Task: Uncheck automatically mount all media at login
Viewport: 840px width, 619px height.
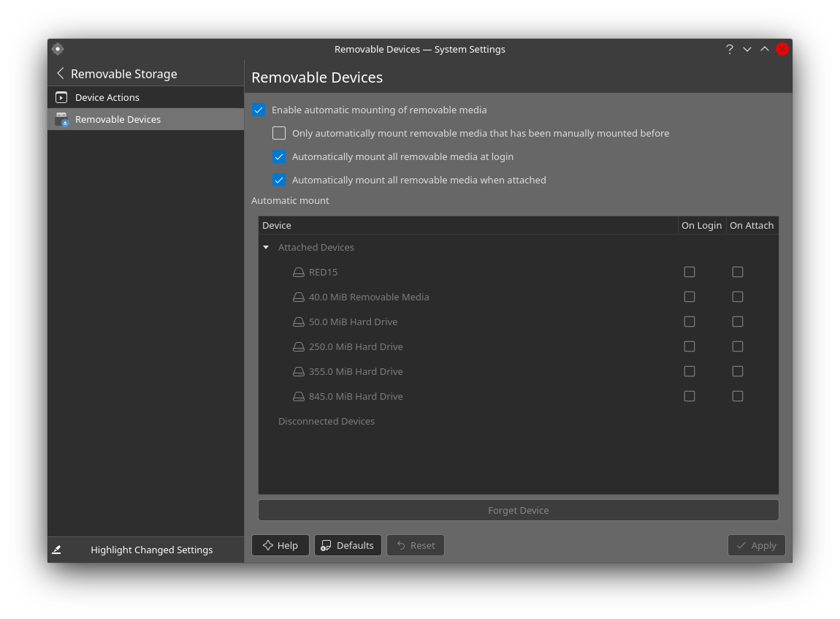Action: [x=279, y=157]
